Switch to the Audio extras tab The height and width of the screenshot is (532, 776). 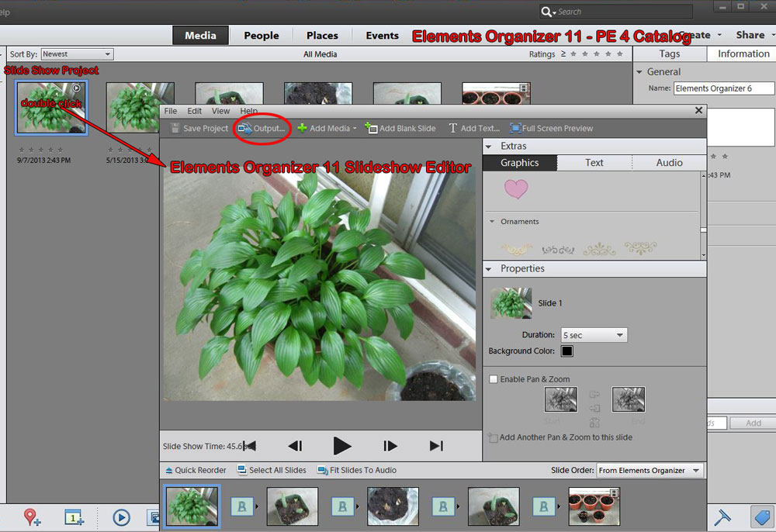coord(669,163)
